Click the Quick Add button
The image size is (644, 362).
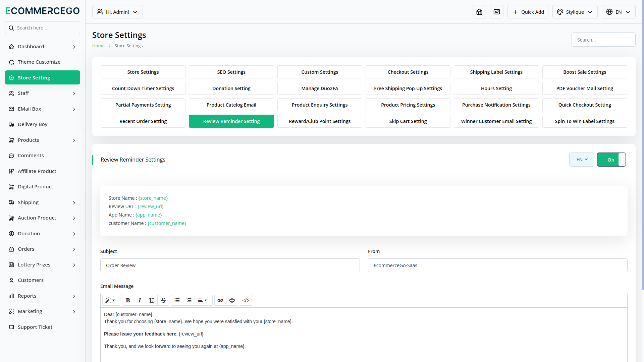[x=528, y=12]
